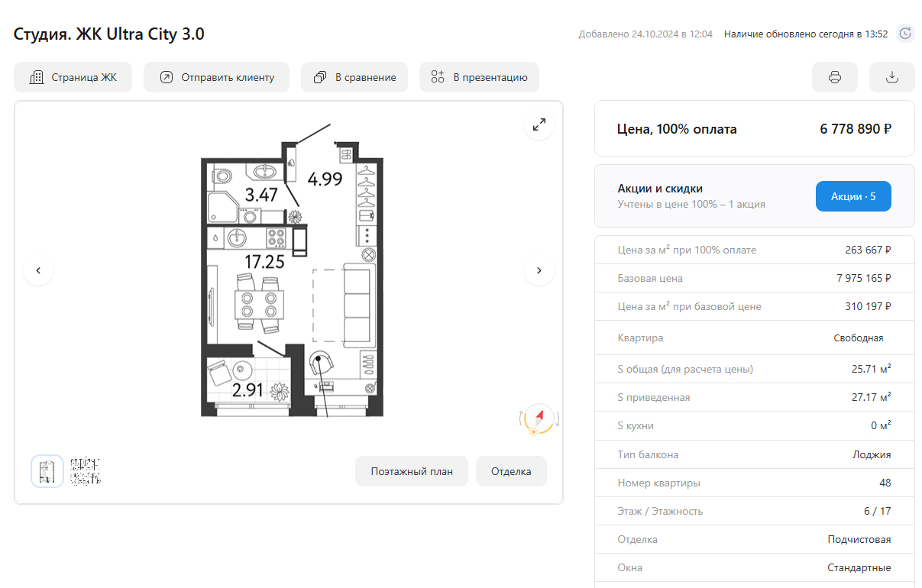Click the windows value Стандартные
The width and height of the screenshot is (922, 588).
coord(859,567)
